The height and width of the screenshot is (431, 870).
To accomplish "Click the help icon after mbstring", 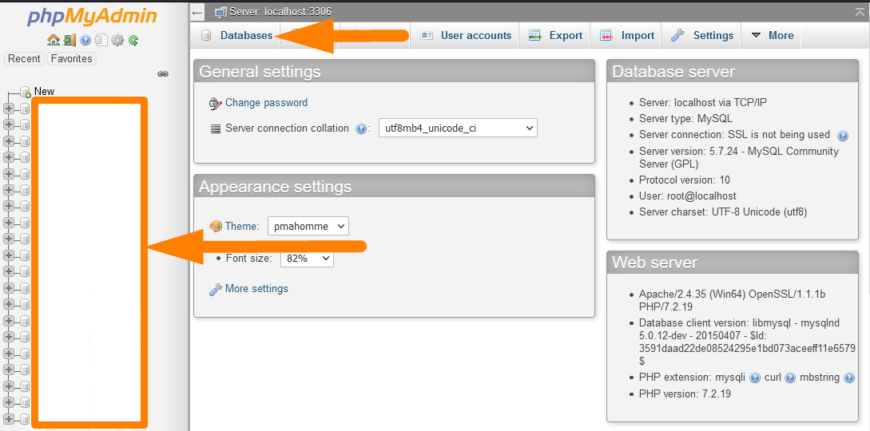I will click(x=849, y=378).
